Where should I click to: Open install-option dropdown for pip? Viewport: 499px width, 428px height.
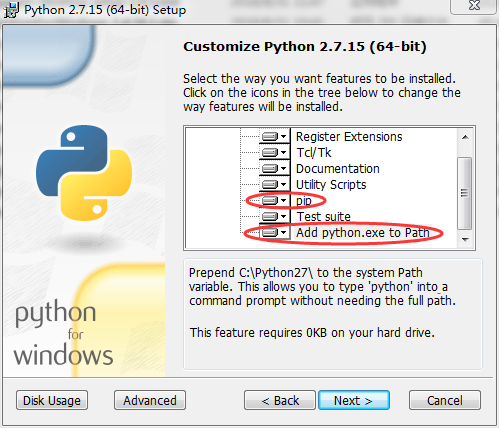click(x=274, y=200)
